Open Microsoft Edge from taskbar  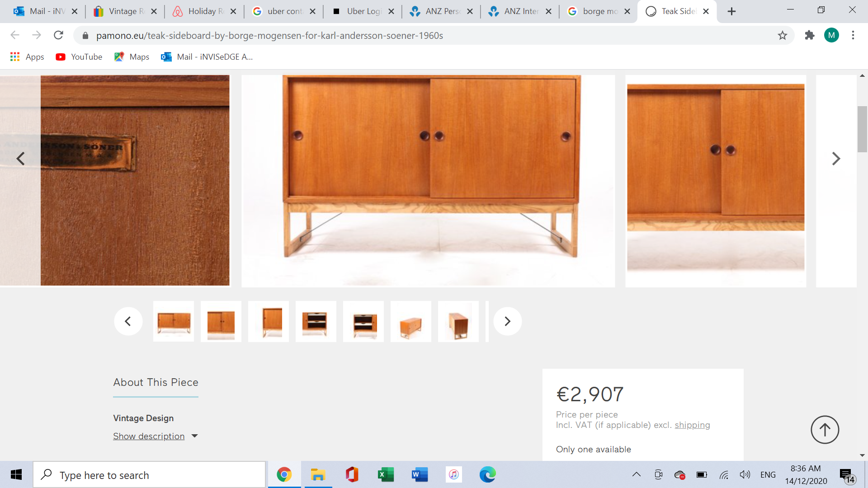(x=487, y=474)
